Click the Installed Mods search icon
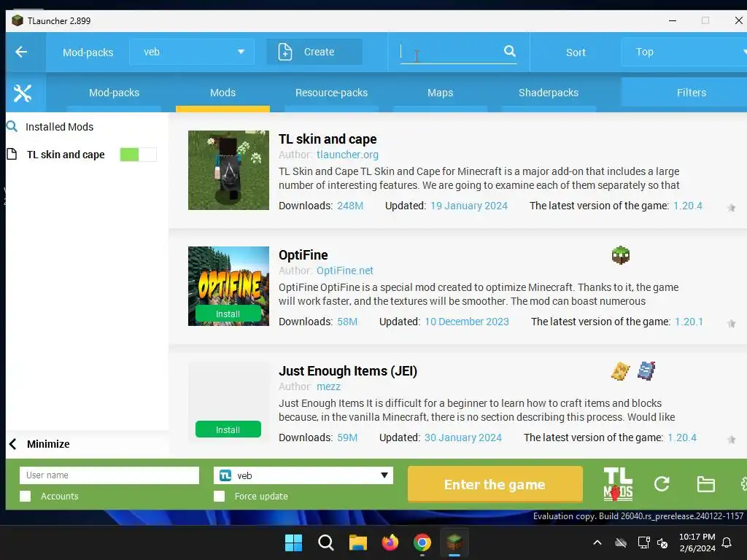This screenshot has width=747, height=560. (x=12, y=127)
